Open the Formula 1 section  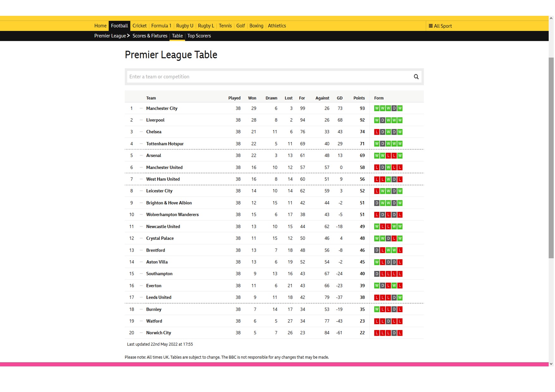click(x=161, y=26)
